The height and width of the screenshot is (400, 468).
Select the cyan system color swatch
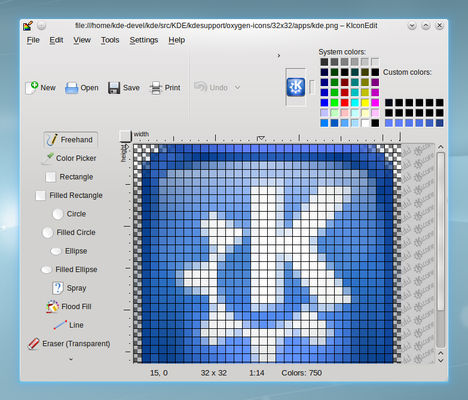[355, 103]
